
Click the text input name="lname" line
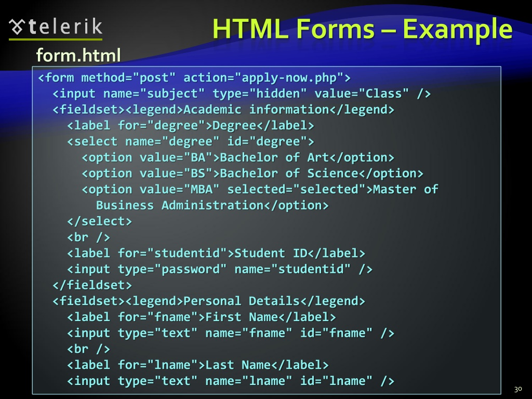pos(231,381)
